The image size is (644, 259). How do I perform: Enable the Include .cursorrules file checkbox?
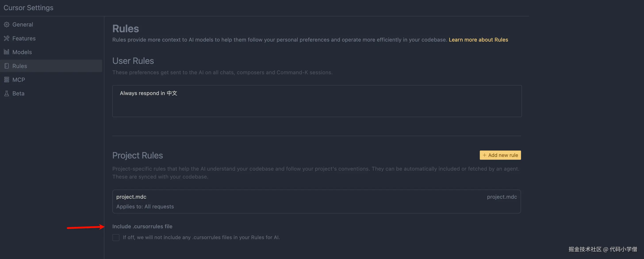click(116, 237)
